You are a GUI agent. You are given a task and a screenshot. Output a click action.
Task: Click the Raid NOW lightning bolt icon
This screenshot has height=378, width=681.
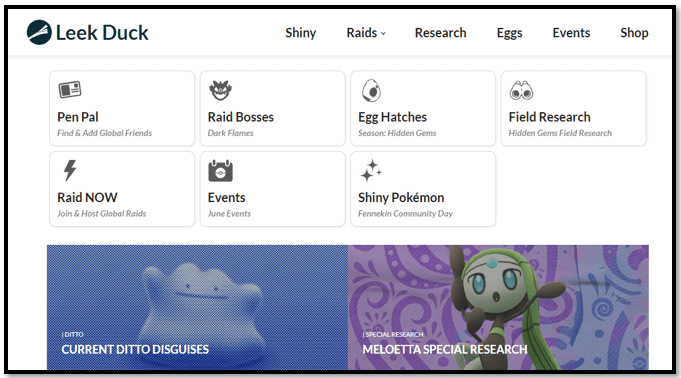70,170
